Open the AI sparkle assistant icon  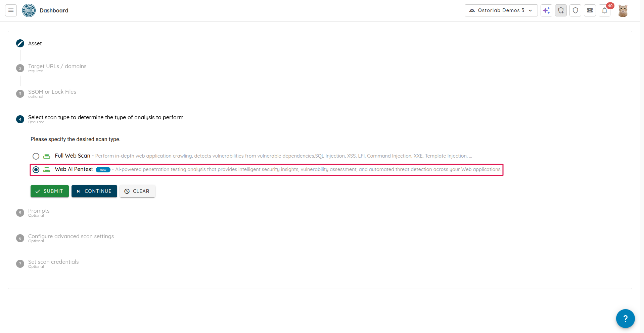[x=546, y=10]
